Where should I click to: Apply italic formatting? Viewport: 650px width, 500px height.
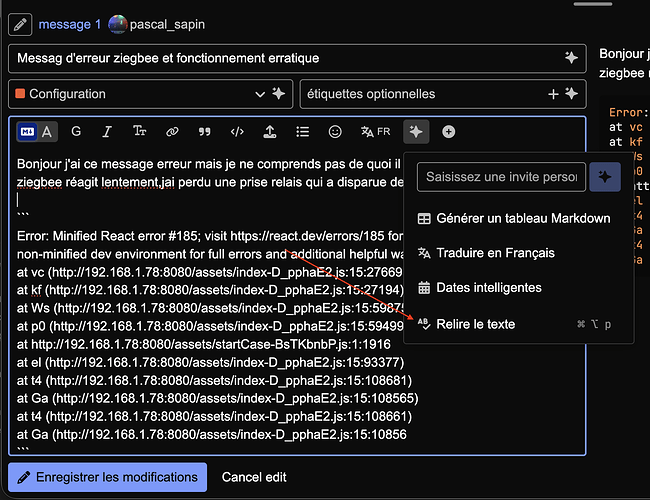click(107, 131)
